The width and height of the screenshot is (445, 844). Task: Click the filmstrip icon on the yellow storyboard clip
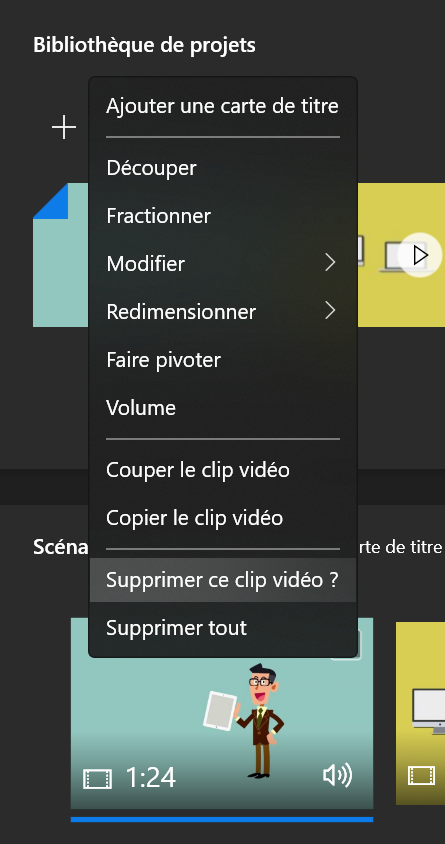click(422, 776)
